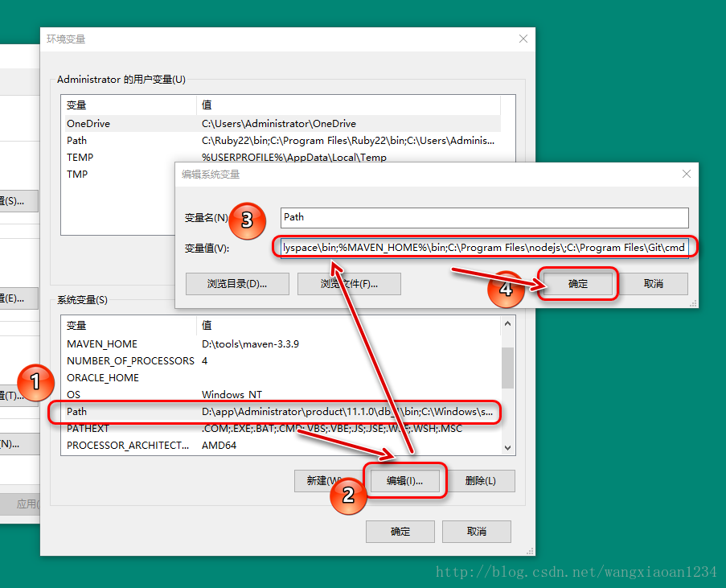
Task: Click the system variables scrollbar thumb
Action: 508,368
